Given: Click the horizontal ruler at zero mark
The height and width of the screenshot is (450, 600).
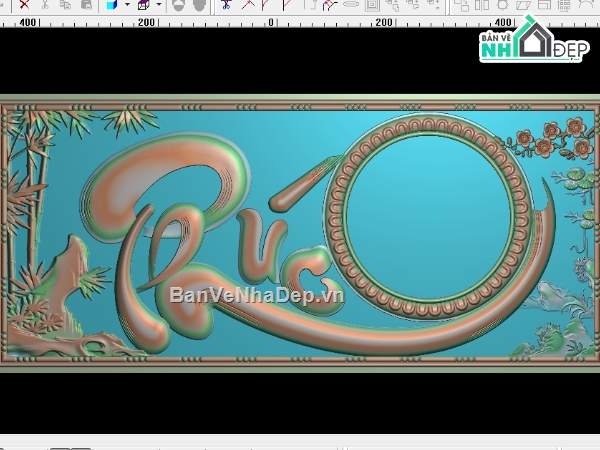Looking at the screenshot, I should tap(271, 22).
